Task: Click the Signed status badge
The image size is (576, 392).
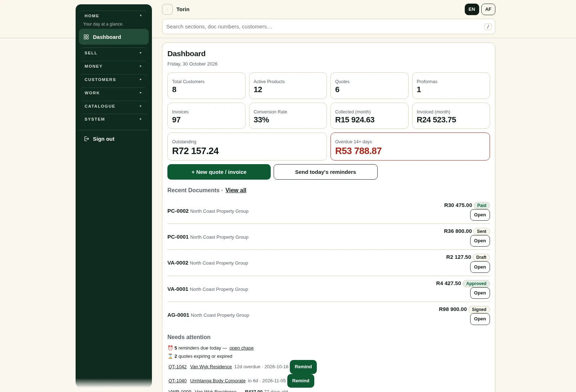Action: (479, 310)
